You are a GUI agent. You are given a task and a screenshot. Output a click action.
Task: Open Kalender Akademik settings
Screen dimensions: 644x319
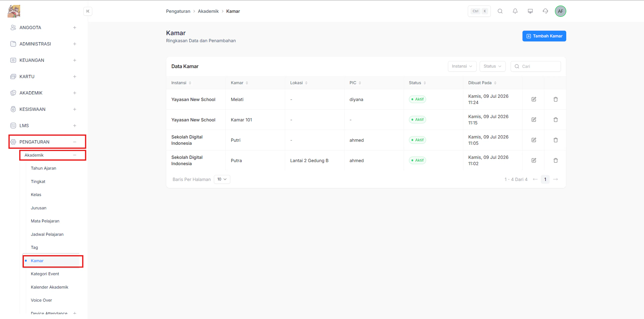pos(49,287)
